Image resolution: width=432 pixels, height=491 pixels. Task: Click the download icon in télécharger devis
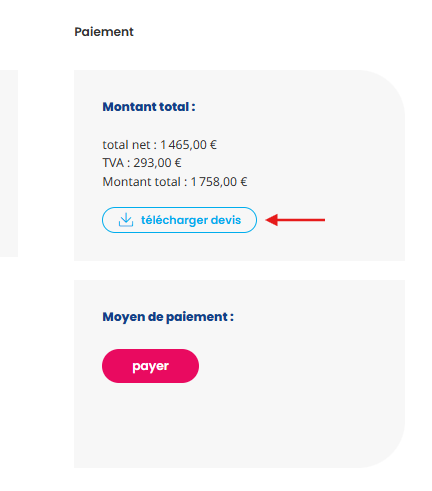pyautogui.click(x=126, y=220)
